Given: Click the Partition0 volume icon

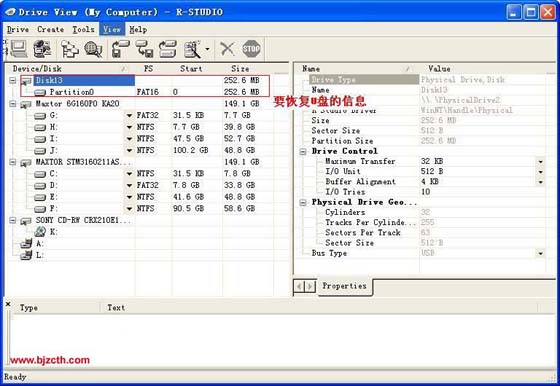Looking at the screenshot, I should (40, 92).
